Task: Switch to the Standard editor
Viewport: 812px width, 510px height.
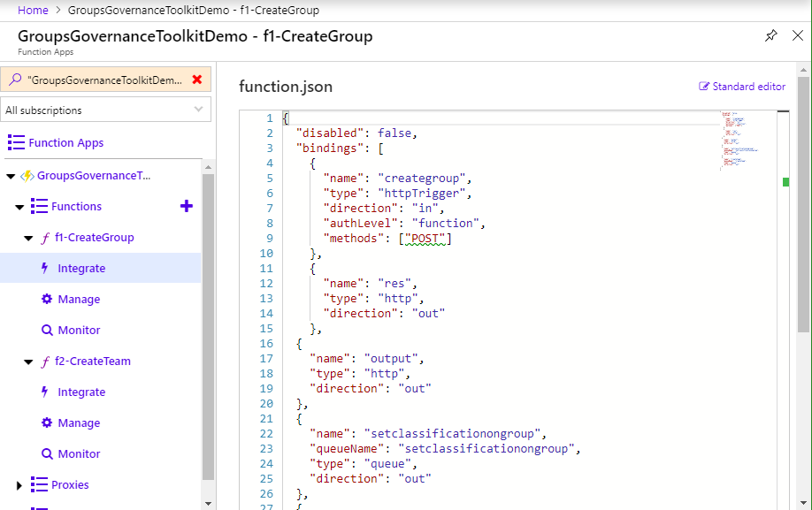Action: [741, 87]
